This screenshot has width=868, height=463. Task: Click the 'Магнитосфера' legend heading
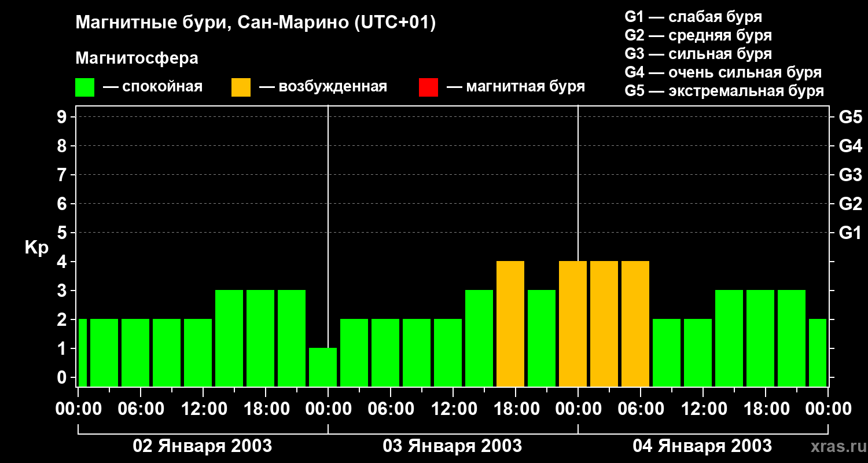(x=137, y=58)
